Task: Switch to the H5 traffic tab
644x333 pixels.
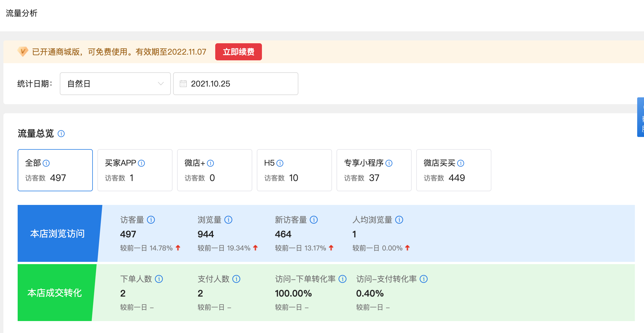Action: click(x=294, y=170)
